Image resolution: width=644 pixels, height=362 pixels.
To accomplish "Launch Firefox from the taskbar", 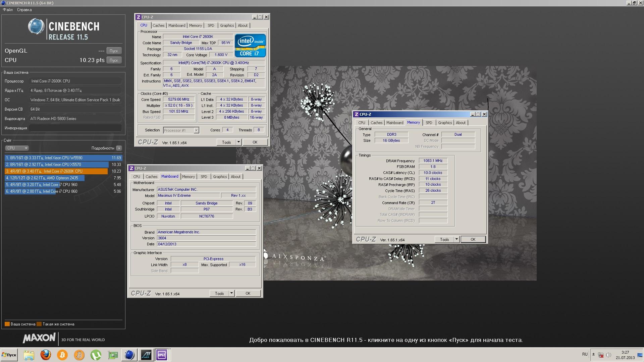I will coord(46,355).
